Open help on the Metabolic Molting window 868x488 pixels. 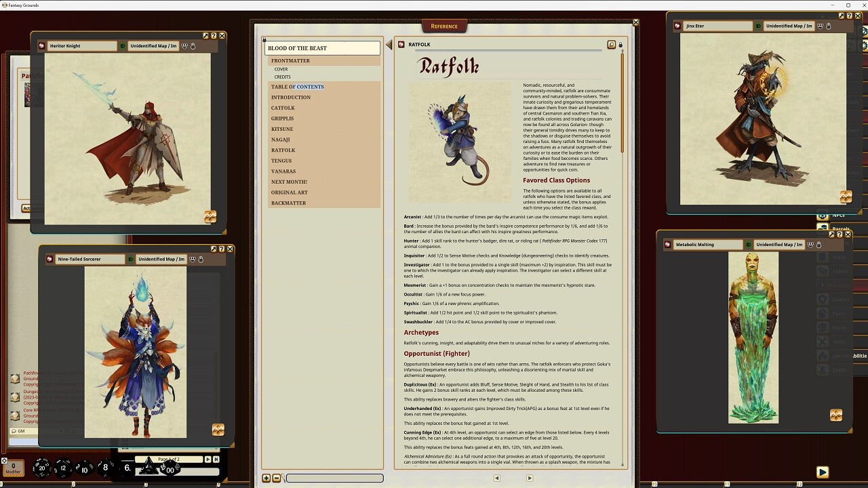(x=839, y=235)
